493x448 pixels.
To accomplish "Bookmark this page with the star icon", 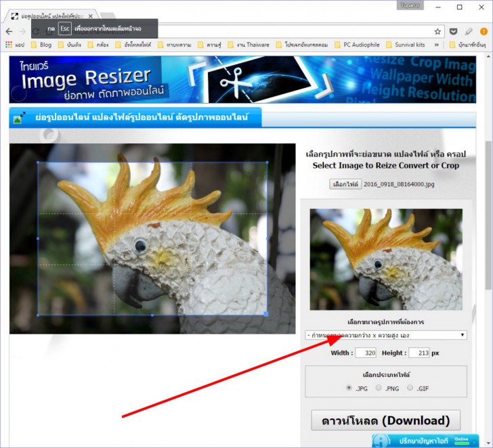I will click(x=437, y=31).
